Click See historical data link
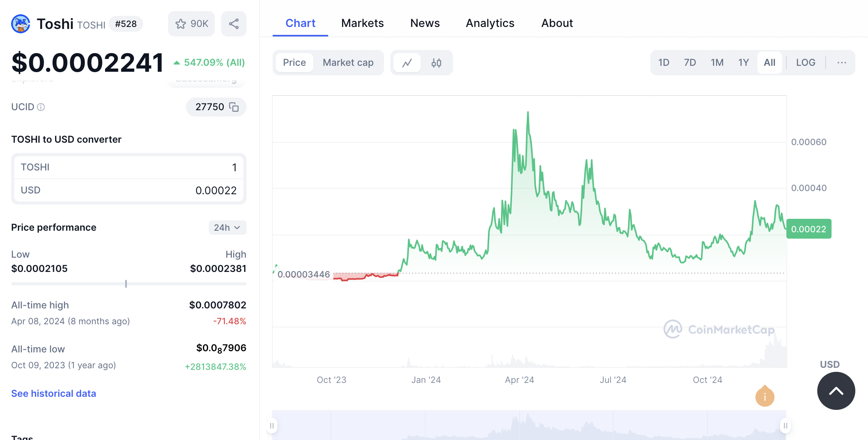This screenshot has width=868, height=440. 54,394
